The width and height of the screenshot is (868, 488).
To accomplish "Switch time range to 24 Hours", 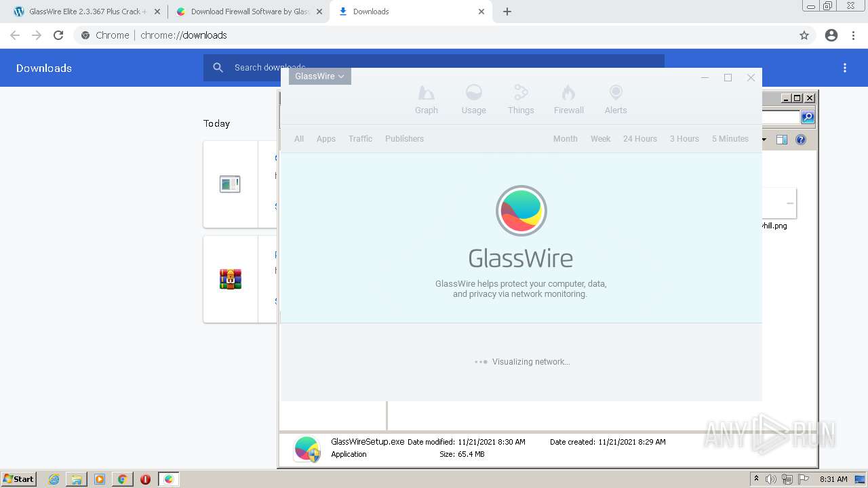I will tap(640, 139).
